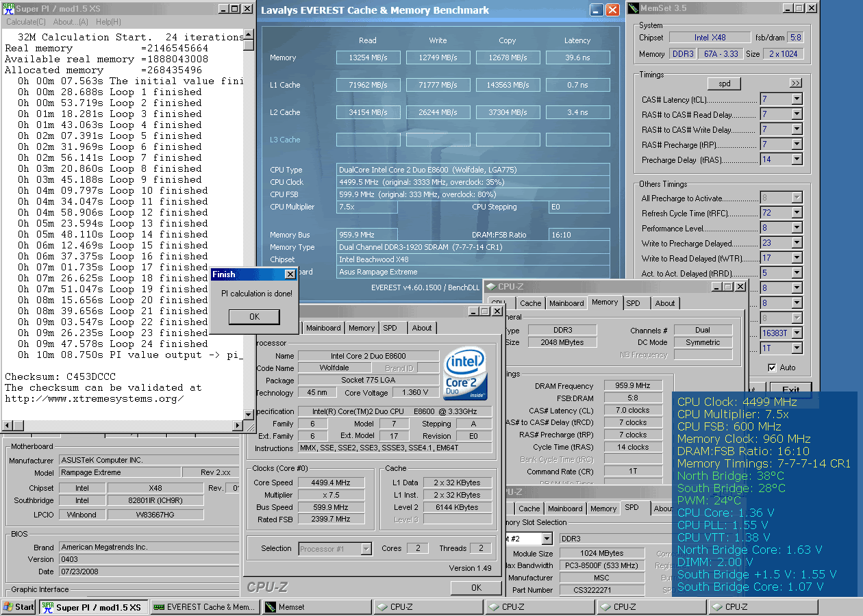863x616 pixels.
Task: Click the DRAM Frequency value 959.9 MHz
Action: [633, 386]
